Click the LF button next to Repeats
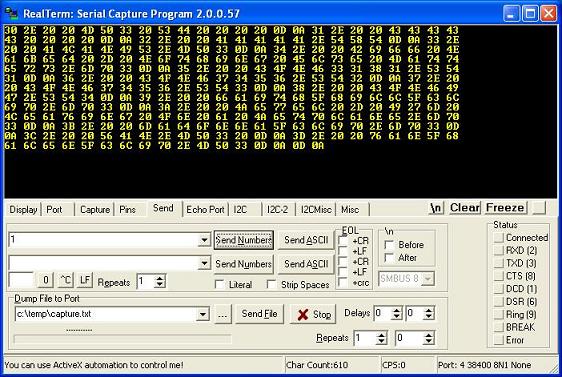Image resolution: width=562 pixels, height=377 pixels. coord(85,280)
